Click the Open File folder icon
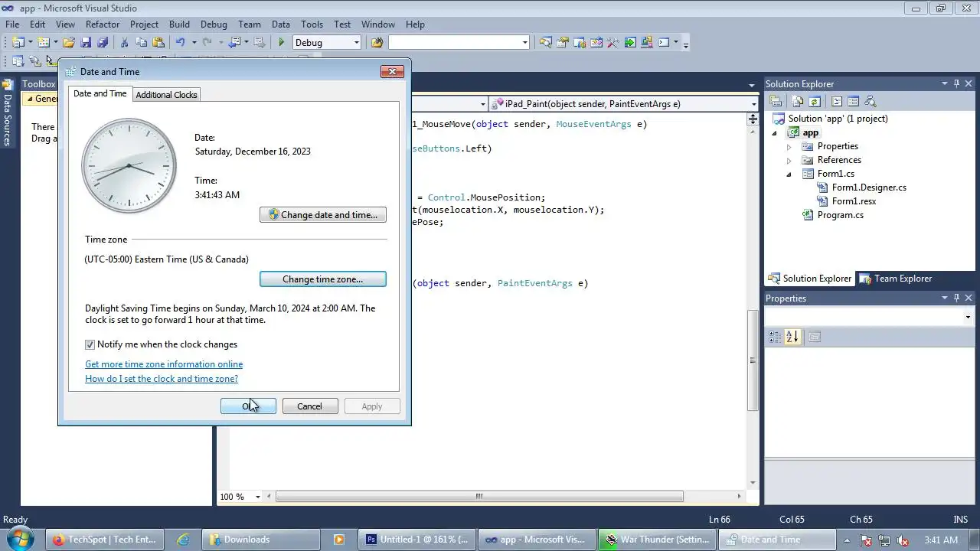This screenshot has width=980, height=551. point(69,43)
